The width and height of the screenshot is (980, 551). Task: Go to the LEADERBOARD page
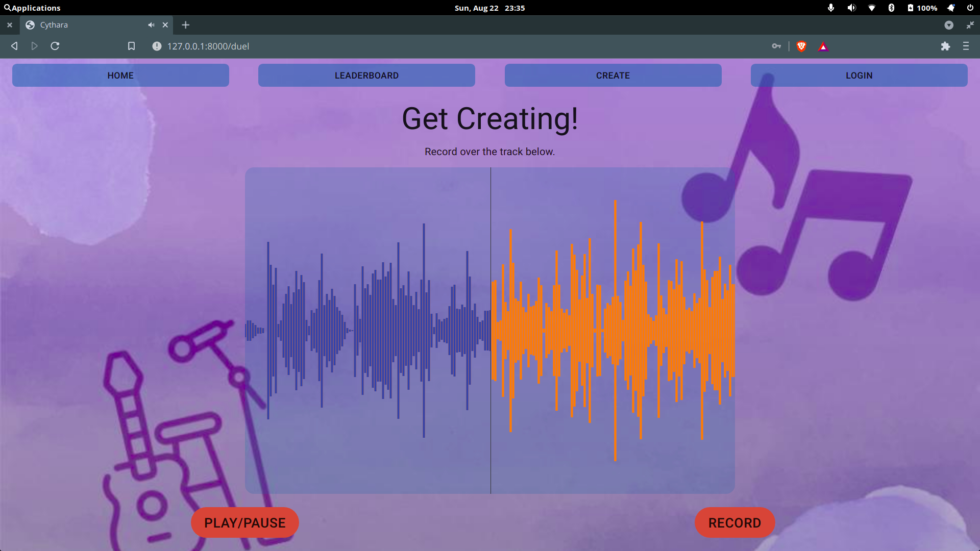coord(366,76)
